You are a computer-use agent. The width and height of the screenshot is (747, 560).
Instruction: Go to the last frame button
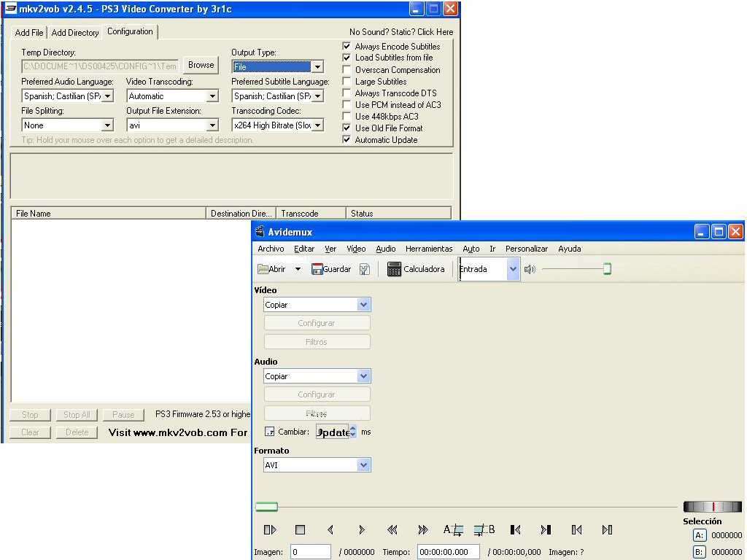(x=546, y=529)
